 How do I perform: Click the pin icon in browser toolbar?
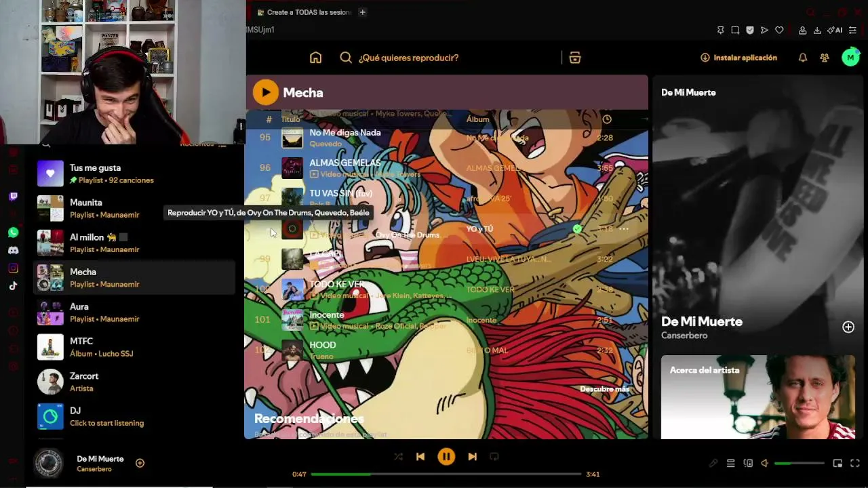(x=721, y=30)
